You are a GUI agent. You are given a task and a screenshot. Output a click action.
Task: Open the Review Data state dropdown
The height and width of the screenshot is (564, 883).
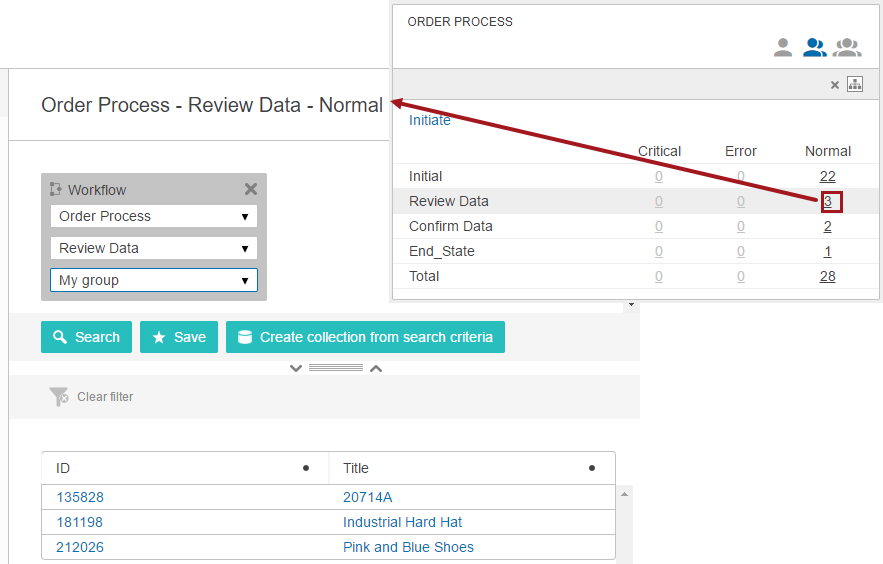coord(154,248)
